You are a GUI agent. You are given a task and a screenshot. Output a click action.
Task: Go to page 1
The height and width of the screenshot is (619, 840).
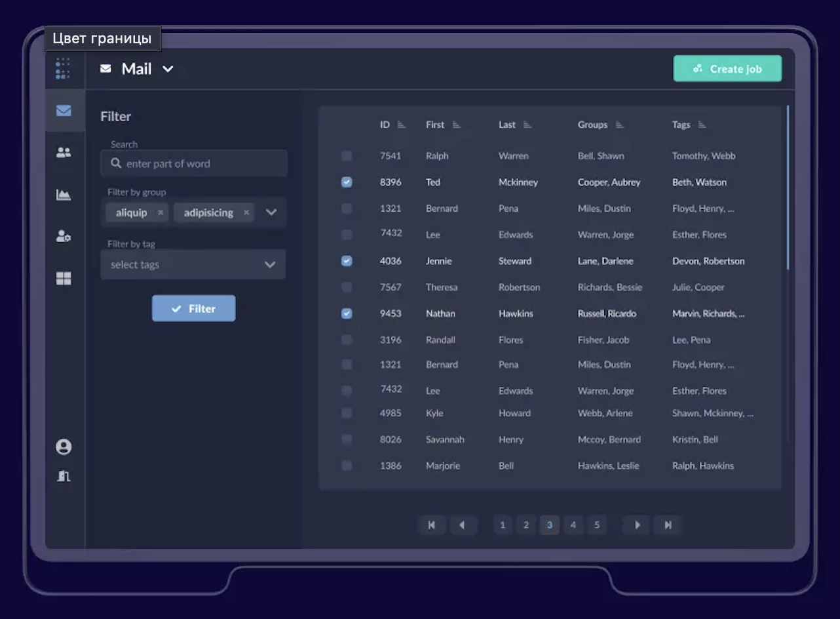(503, 525)
